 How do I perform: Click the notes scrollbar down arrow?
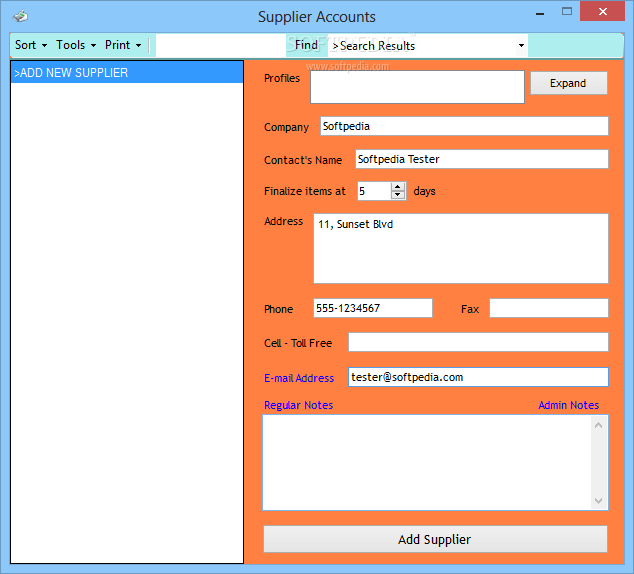pyautogui.click(x=599, y=500)
